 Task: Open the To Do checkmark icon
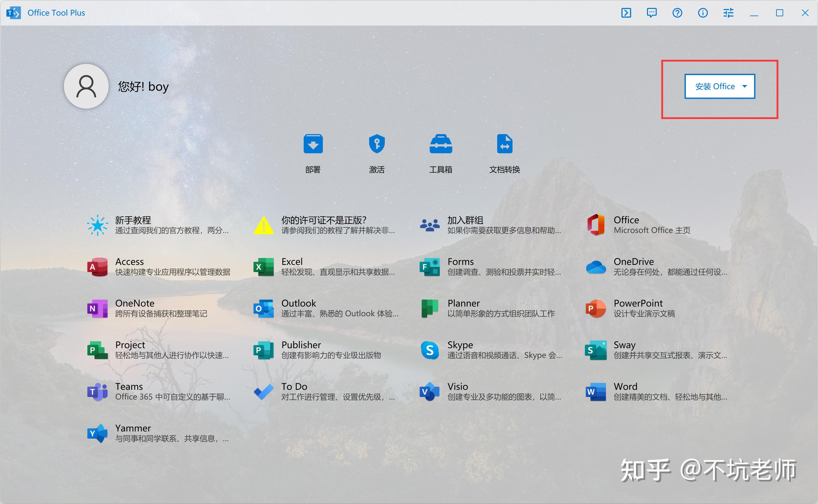(264, 392)
